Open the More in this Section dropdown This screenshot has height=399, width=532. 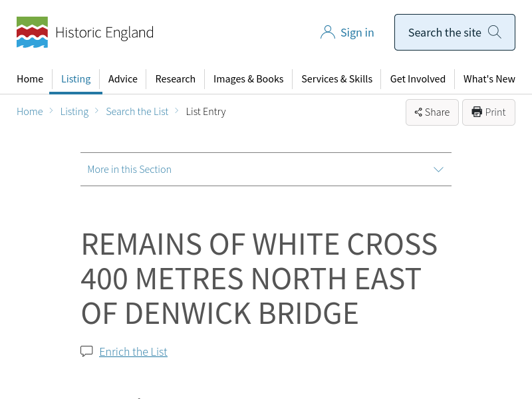tap(130, 170)
